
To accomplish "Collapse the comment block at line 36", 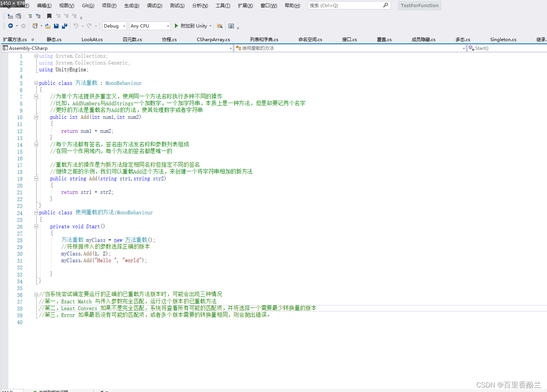I will coord(36,295).
